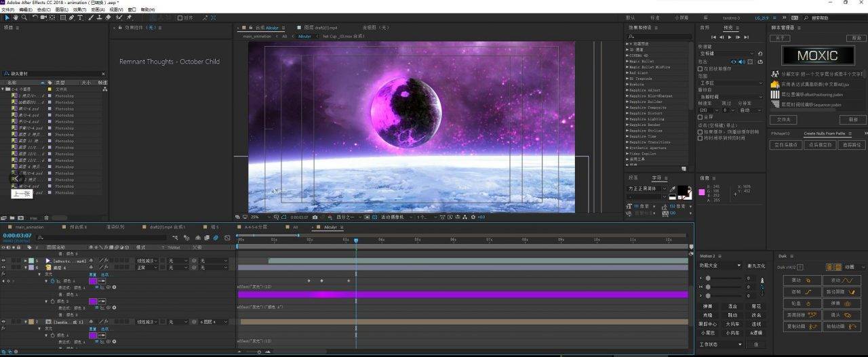Select the Clone Stamp tool

click(x=99, y=18)
